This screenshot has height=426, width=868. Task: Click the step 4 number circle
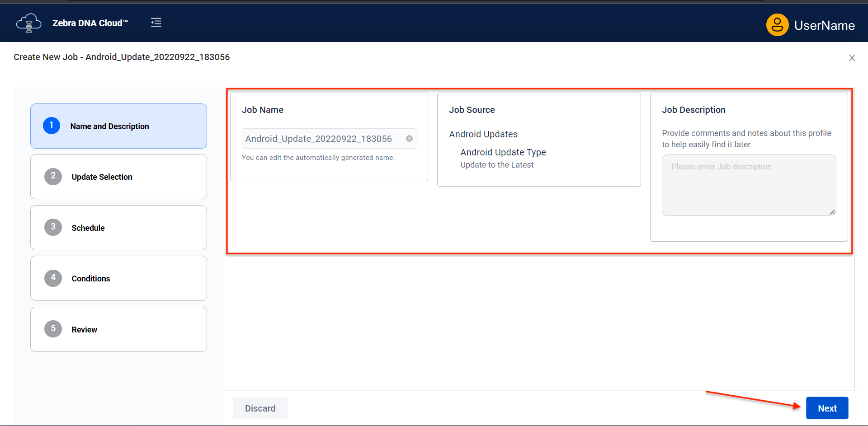tap(53, 278)
